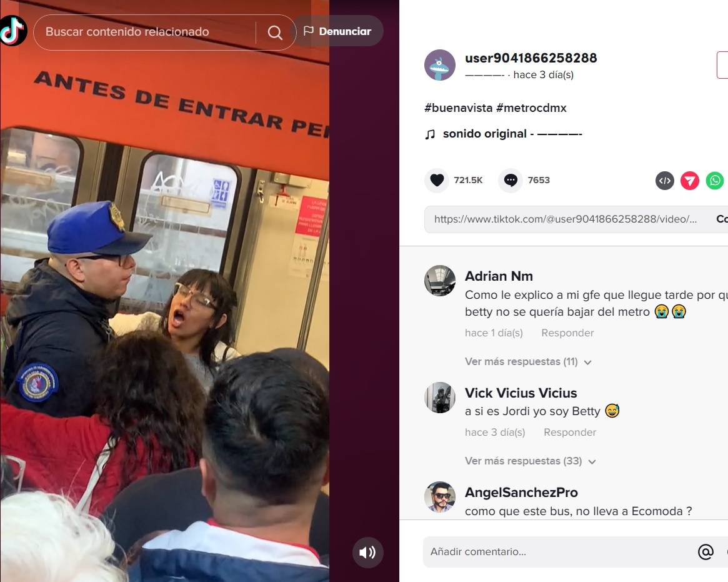Open comments via speech bubble icon
The image size is (728, 582).
(511, 180)
